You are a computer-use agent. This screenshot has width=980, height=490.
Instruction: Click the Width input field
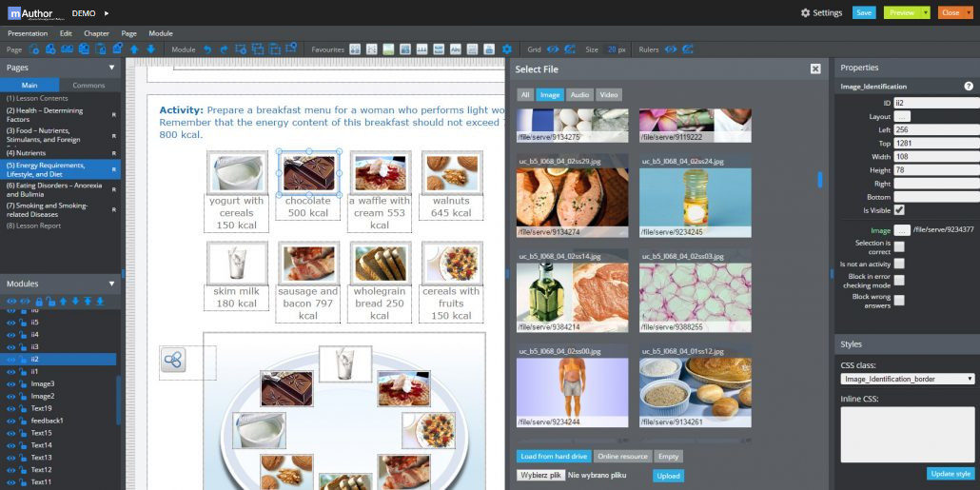[x=936, y=157]
